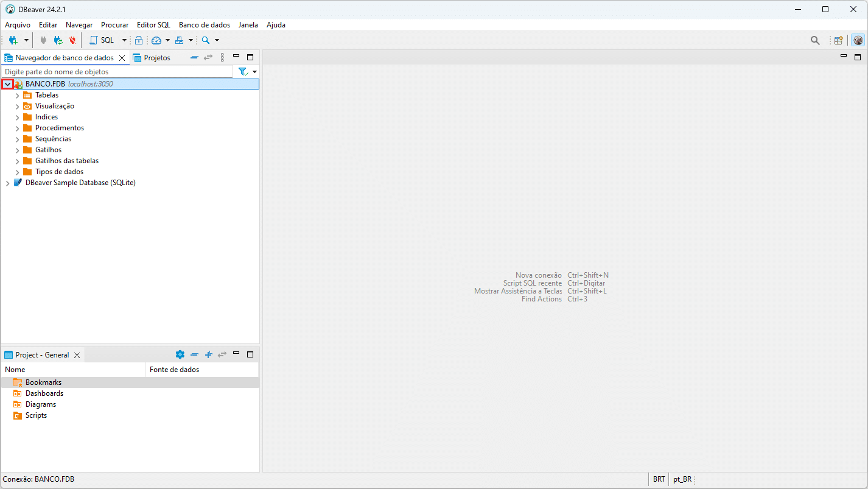
Task: Expand DBeaver Sample Database (SQLite) node
Action: 7,183
